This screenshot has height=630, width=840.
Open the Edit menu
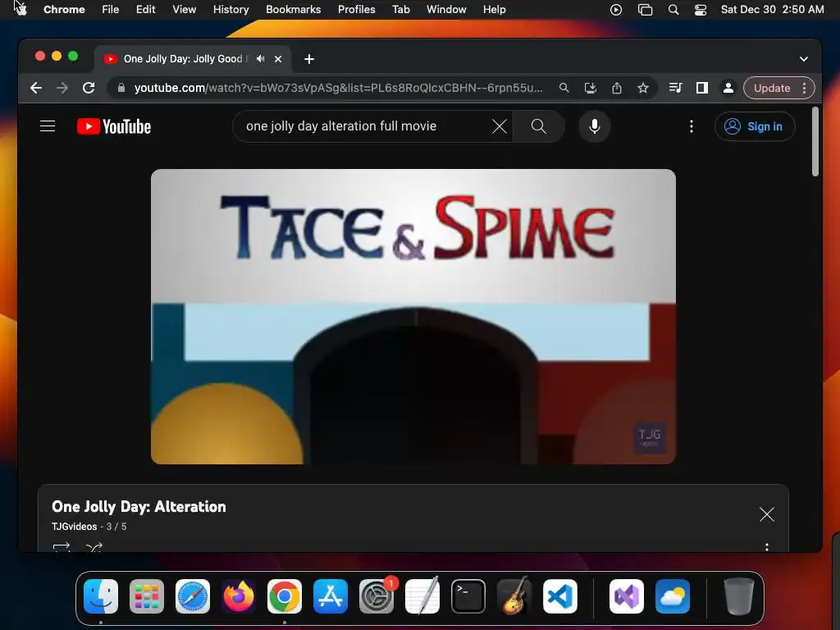click(145, 9)
